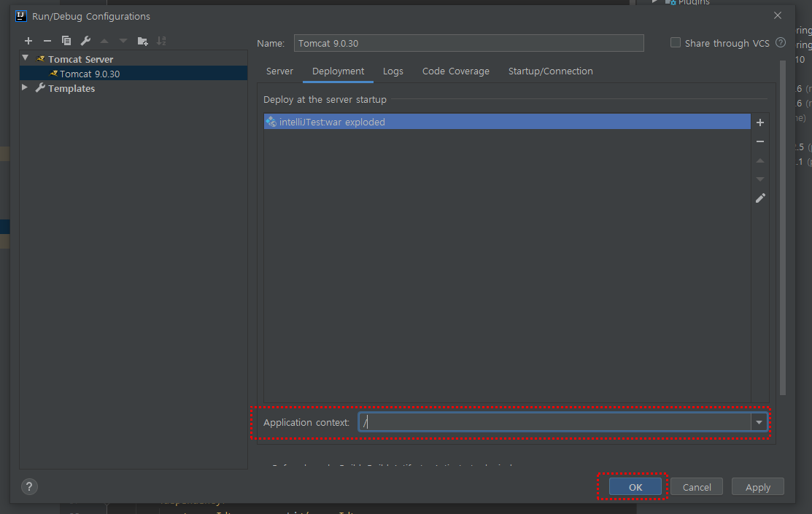Move deployment artifact down arrow
The width and height of the screenshot is (812, 514).
(760, 179)
